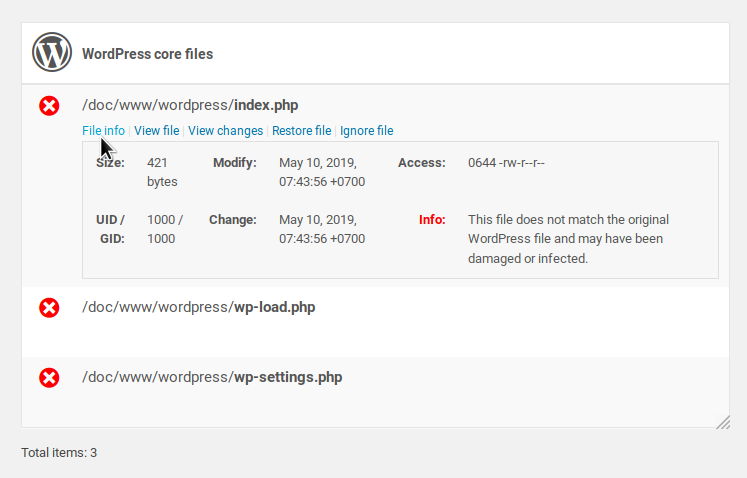The height and width of the screenshot is (478, 747).
Task: Open the File info link
Action: click(x=103, y=131)
